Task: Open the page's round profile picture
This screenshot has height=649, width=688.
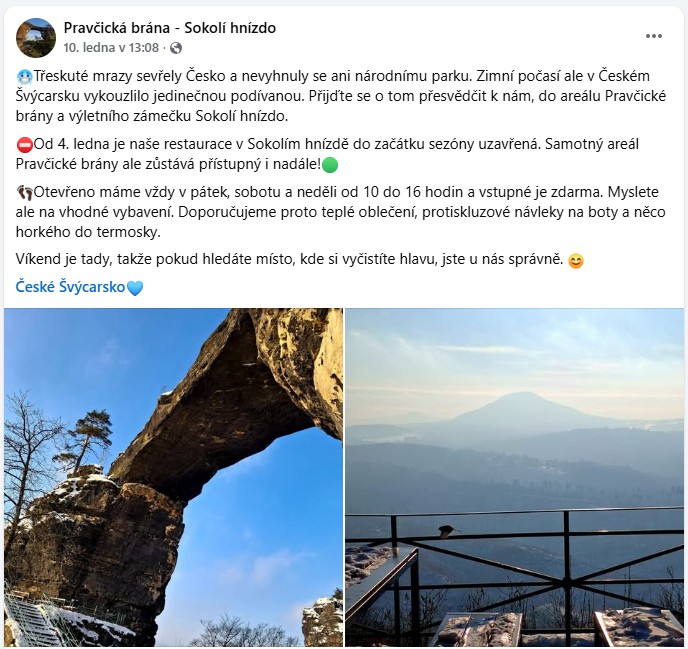Action: pos(36,38)
